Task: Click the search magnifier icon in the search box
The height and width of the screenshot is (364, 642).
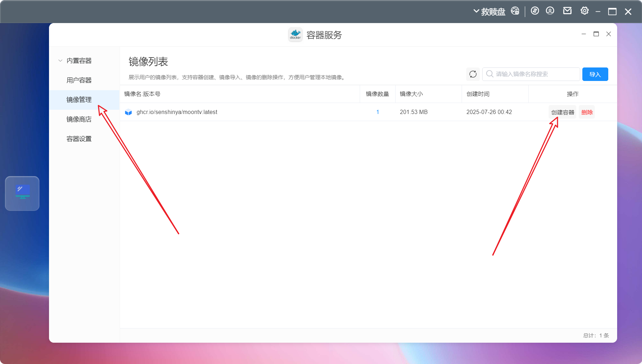Action: coord(490,74)
